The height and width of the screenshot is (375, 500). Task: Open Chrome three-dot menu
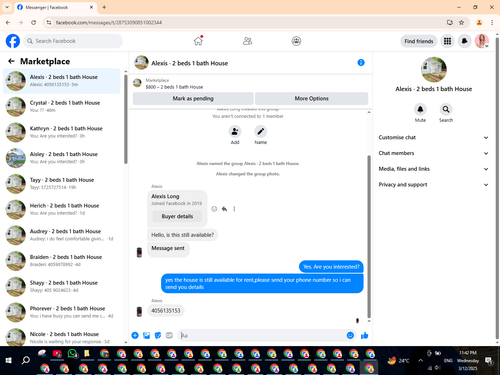click(x=492, y=22)
